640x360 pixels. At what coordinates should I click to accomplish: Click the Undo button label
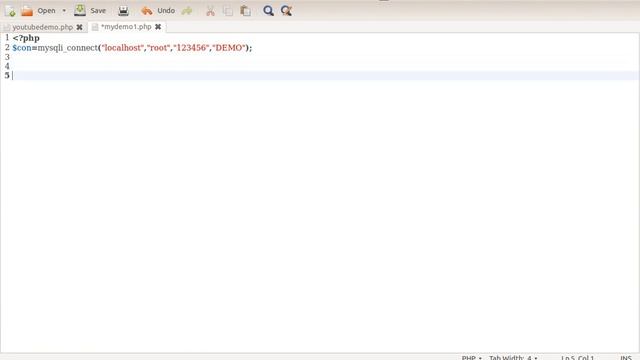pyautogui.click(x=166, y=11)
